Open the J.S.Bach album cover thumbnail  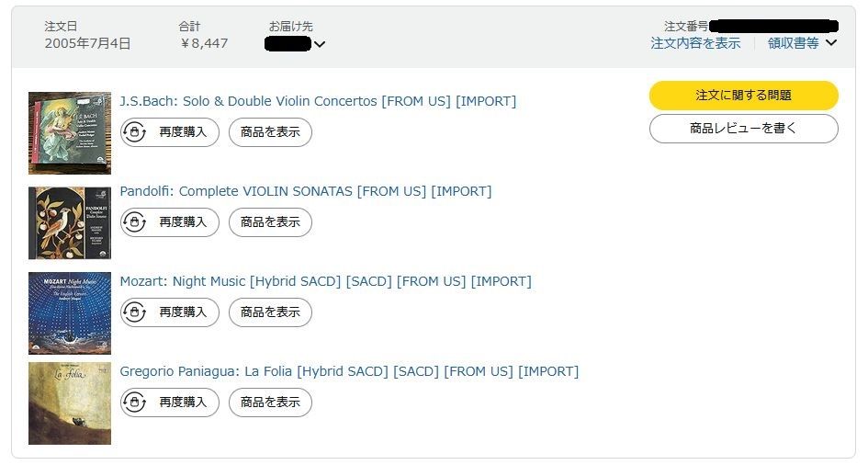[70, 133]
